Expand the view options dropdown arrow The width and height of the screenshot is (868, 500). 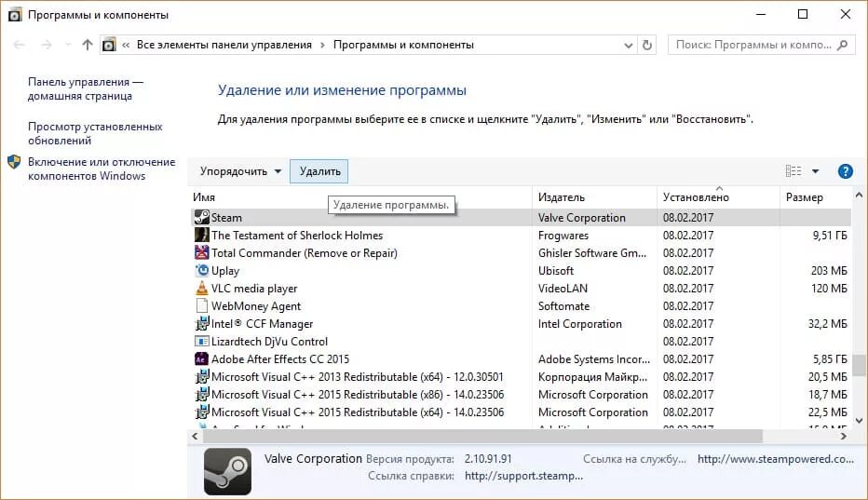tap(816, 171)
